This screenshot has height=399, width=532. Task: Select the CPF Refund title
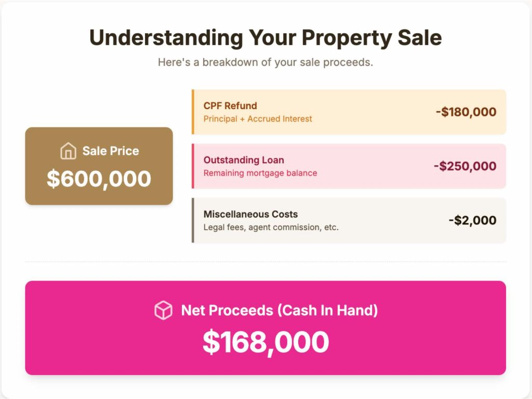pos(230,106)
